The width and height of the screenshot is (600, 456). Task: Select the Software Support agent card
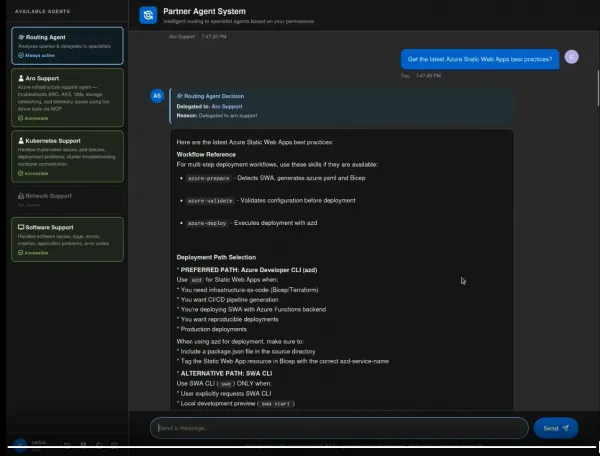point(67,239)
